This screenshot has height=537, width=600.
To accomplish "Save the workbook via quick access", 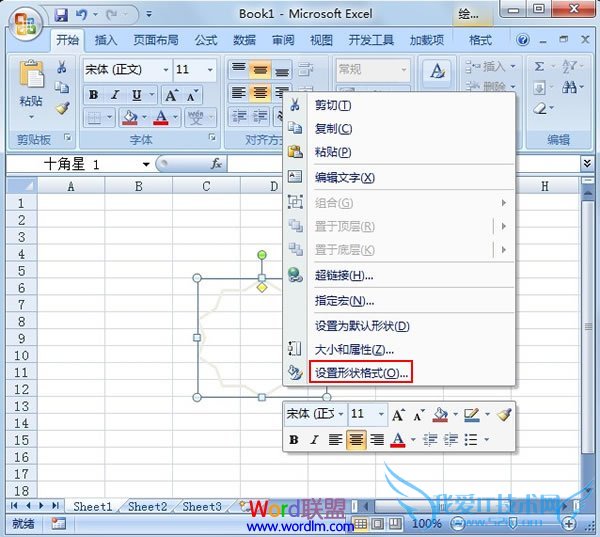I will pos(61,15).
